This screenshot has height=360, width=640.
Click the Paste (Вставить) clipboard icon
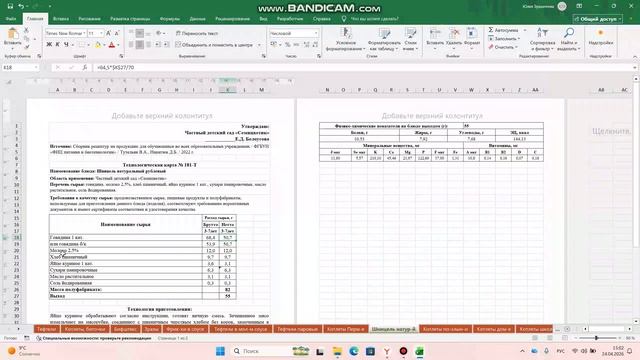[x=13, y=34]
